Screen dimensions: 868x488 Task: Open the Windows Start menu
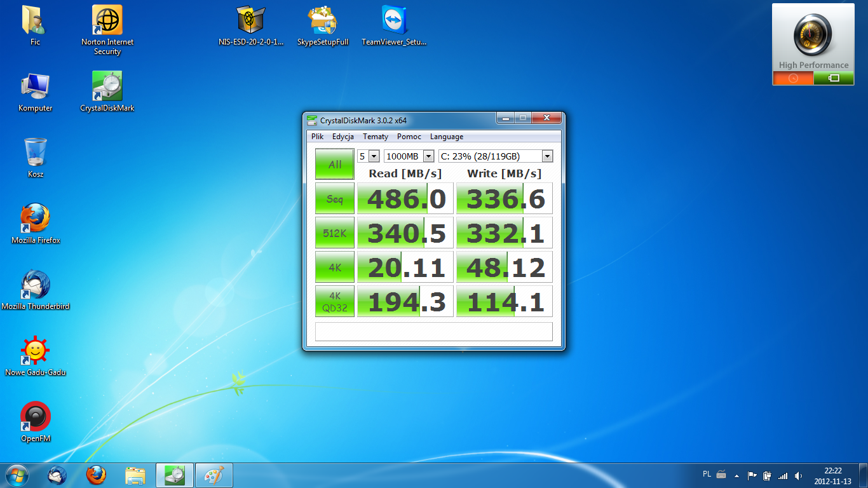click(x=17, y=475)
